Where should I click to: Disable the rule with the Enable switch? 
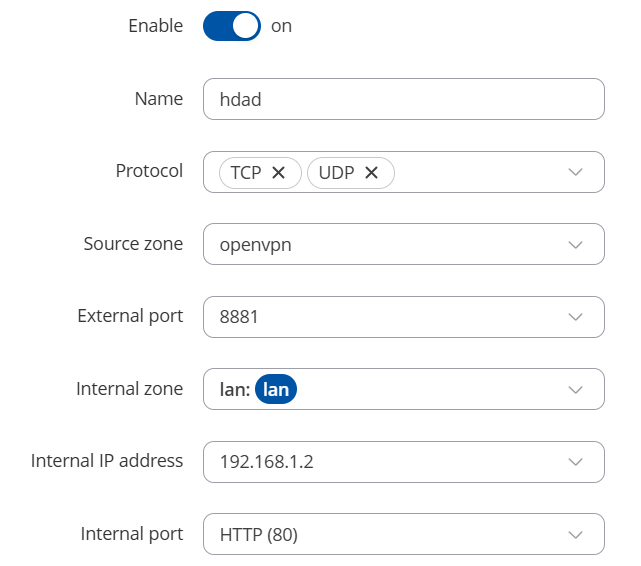[x=232, y=26]
